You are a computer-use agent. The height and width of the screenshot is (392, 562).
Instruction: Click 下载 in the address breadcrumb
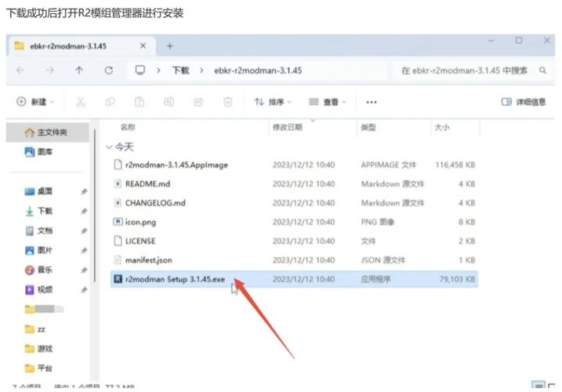180,71
